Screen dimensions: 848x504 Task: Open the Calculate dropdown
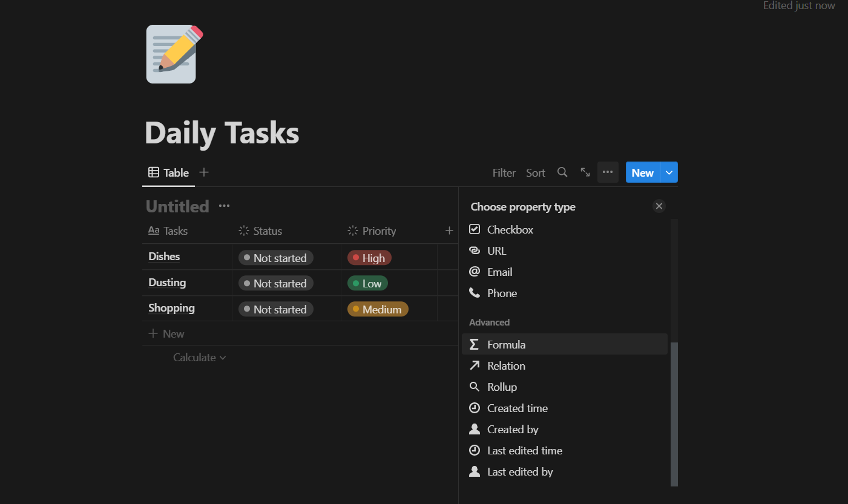[x=199, y=357]
